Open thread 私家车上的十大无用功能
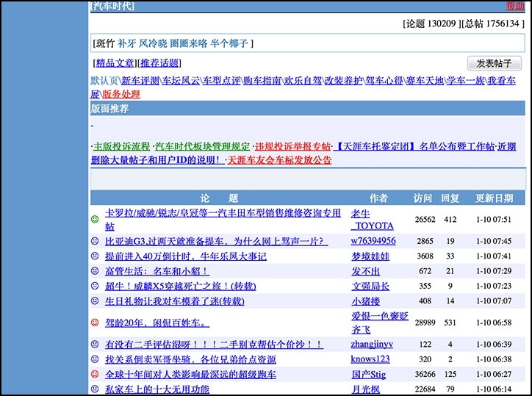Image resolution: width=532 pixels, height=396 pixels. pyautogui.click(x=157, y=389)
